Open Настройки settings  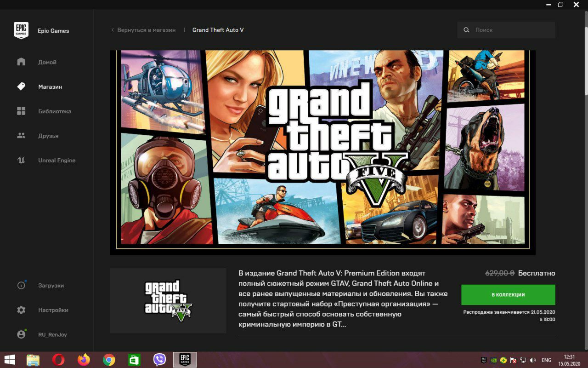tap(53, 310)
